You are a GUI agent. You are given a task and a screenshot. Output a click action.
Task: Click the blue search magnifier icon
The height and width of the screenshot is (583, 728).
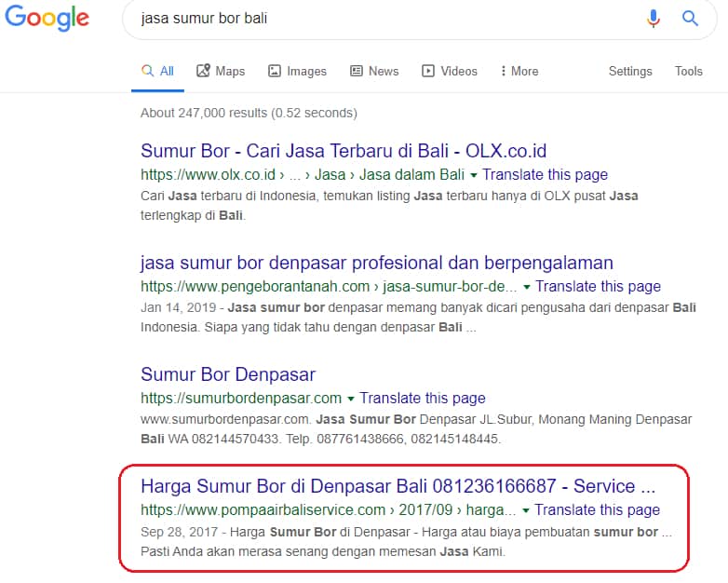(690, 18)
